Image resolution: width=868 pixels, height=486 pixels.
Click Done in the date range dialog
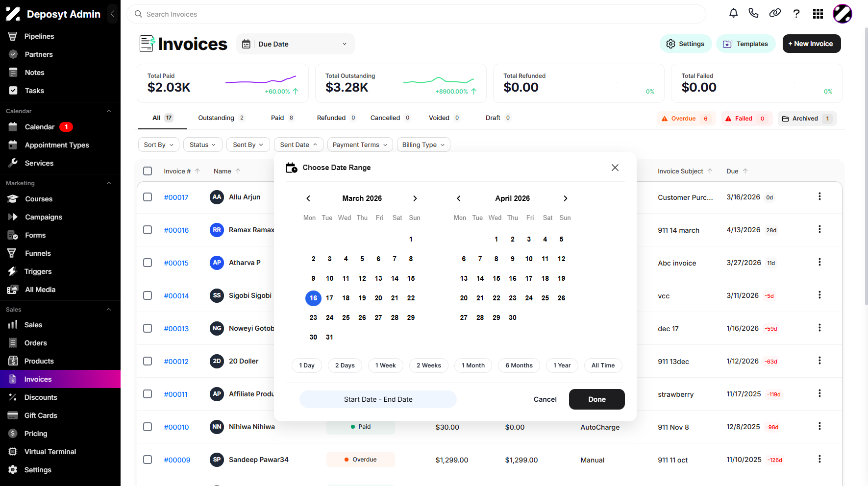pos(597,399)
